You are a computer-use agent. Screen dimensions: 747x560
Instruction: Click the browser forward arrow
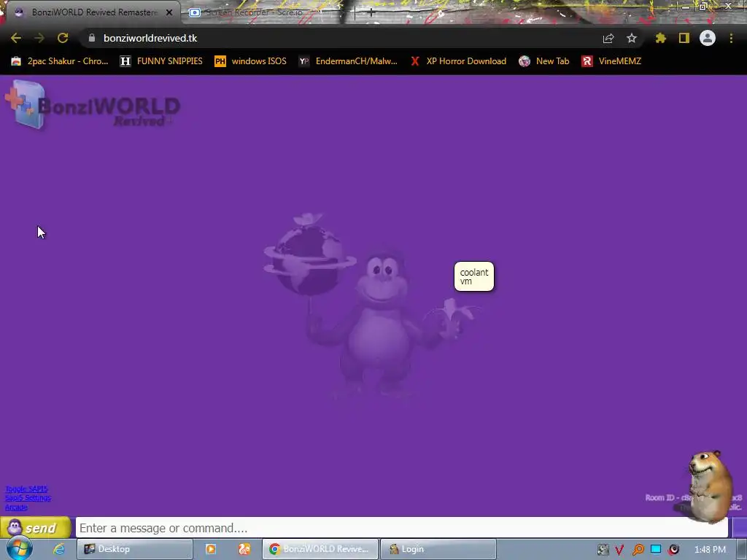coord(39,38)
